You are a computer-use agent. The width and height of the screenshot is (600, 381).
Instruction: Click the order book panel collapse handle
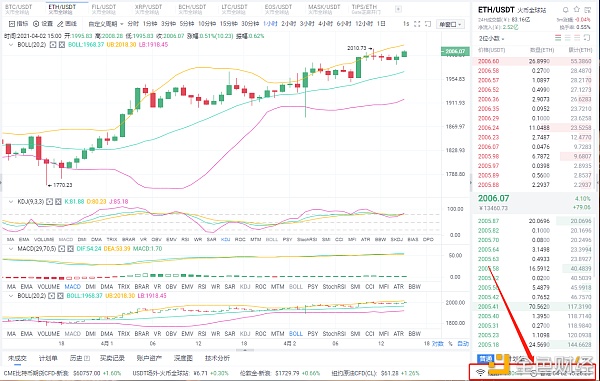coord(471,183)
